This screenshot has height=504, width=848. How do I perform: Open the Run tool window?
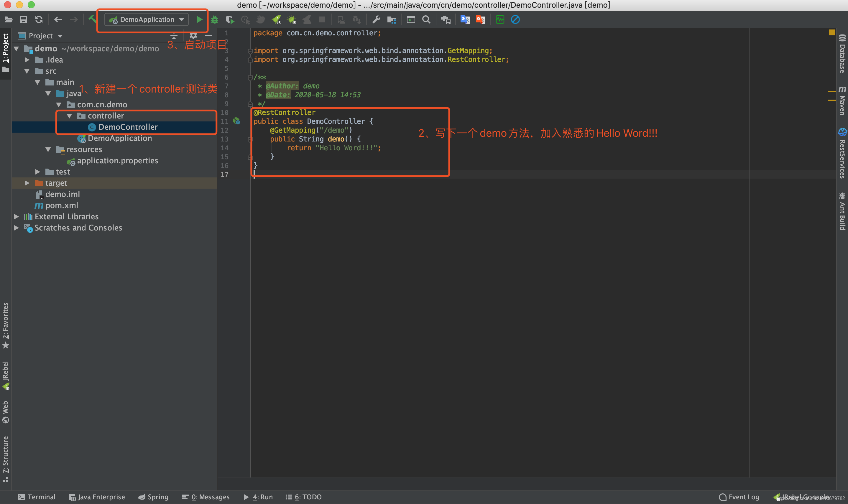click(258, 497)
